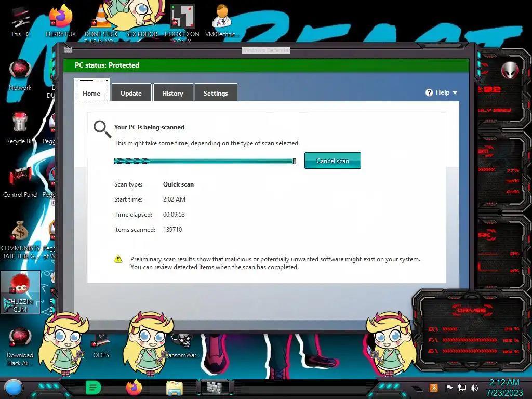The width and height of the screenshot is (532, 399).
Task: Open the Control Panel desktop icon
Action: (20, 182)
